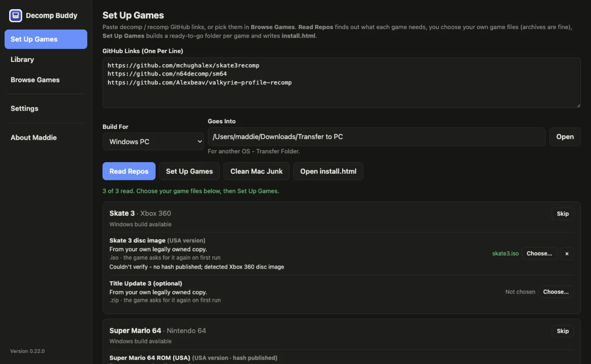Click the Set Up Games button beside Read Repos
Viewport: 591px width, 364px height.
click(190, 171)
